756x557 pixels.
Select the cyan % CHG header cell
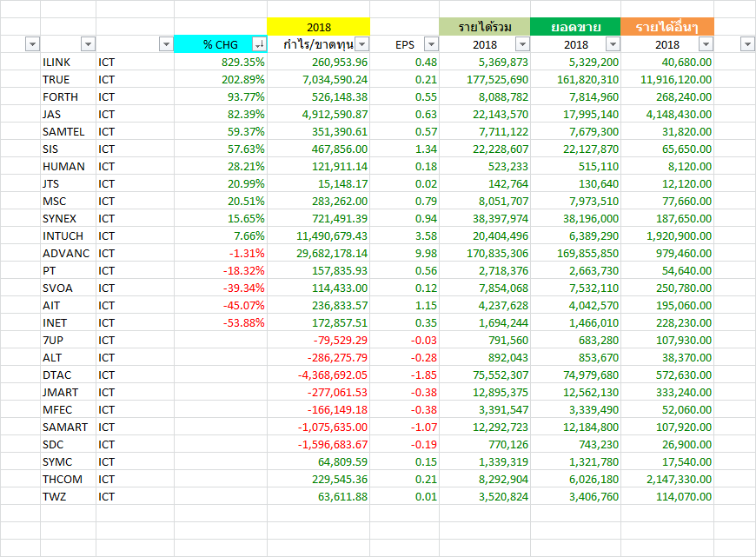tap(221, 44)
